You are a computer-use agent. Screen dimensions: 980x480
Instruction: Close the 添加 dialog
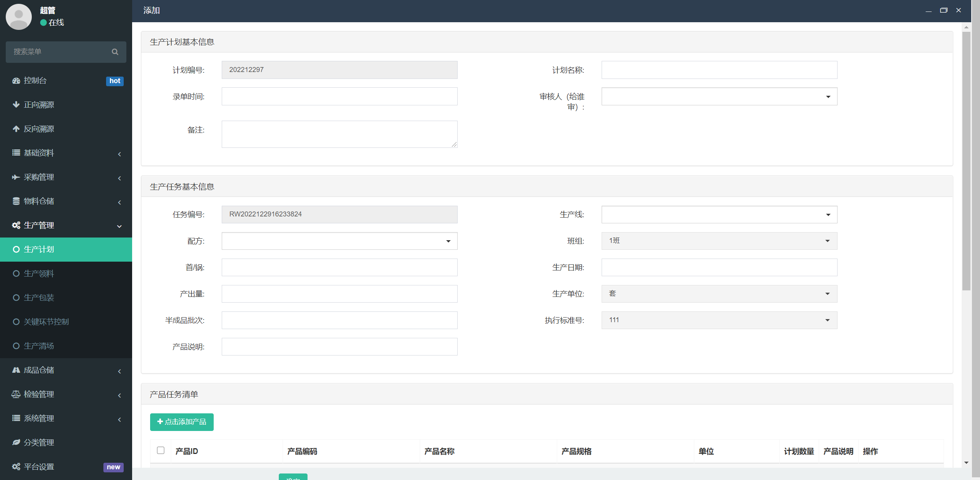959,10
